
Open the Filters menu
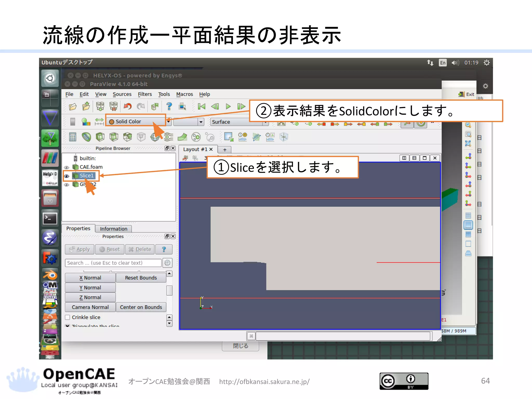145,94
